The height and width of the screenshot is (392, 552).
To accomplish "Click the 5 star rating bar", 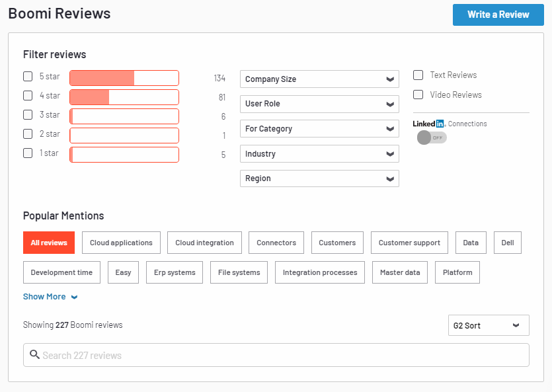I will (124, 78).
